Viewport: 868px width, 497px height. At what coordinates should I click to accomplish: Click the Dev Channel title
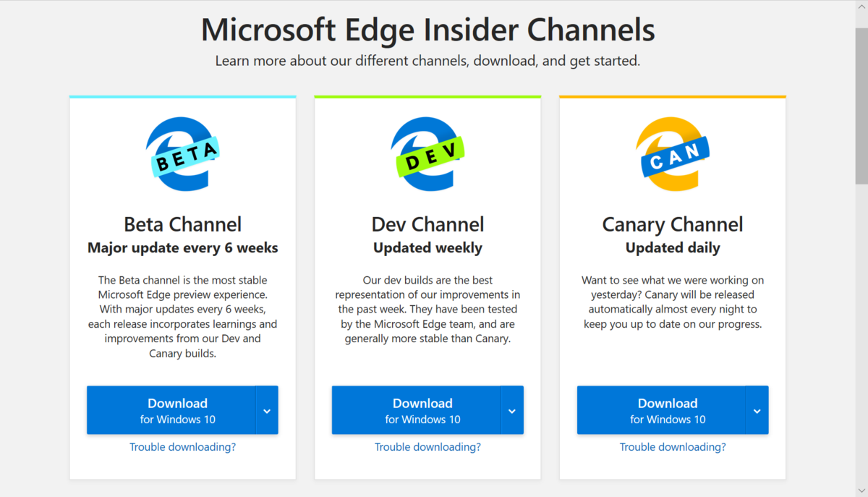coord(427,224)
